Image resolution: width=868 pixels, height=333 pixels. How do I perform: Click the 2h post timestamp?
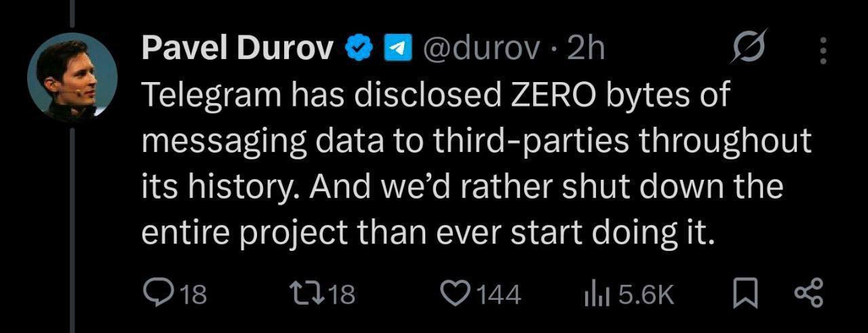[585, 48]
